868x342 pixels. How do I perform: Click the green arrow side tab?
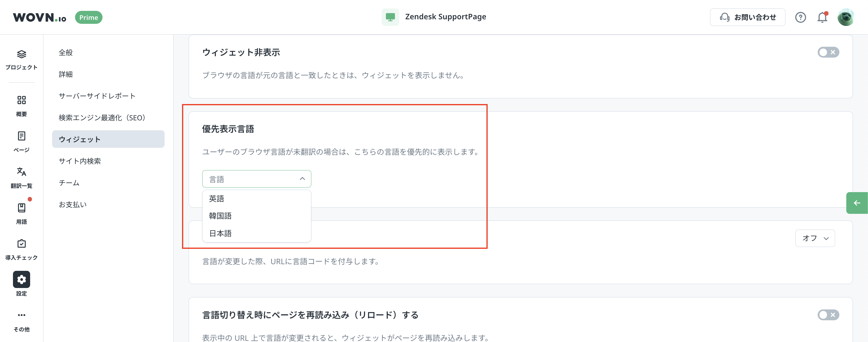[857, 203]
